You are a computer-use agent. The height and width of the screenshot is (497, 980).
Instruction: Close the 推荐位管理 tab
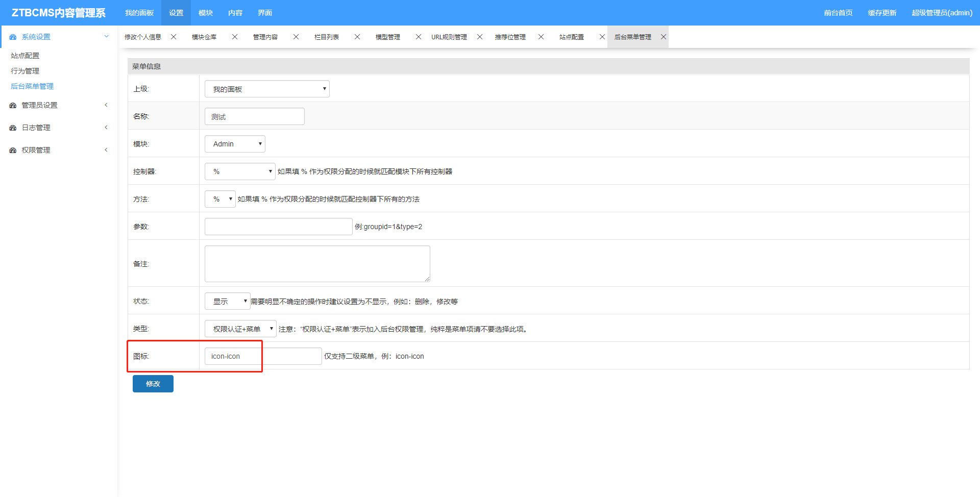tap(541, 37)
